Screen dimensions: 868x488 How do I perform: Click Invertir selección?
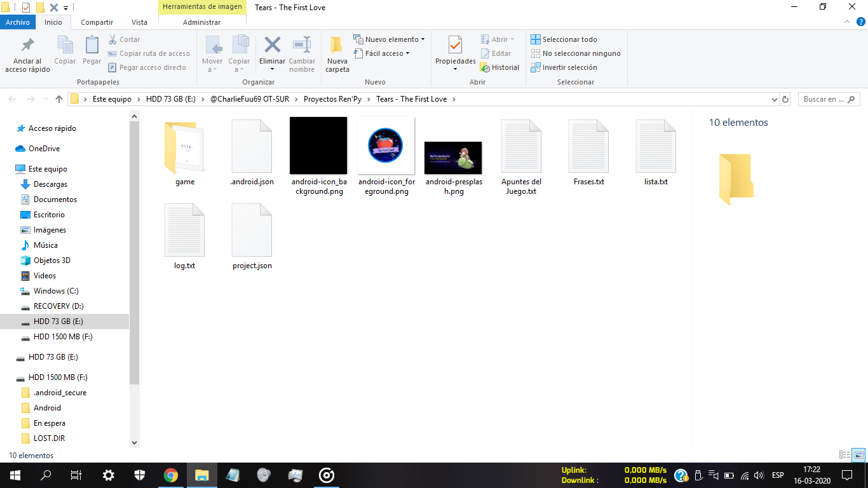(x=564, y=67)
